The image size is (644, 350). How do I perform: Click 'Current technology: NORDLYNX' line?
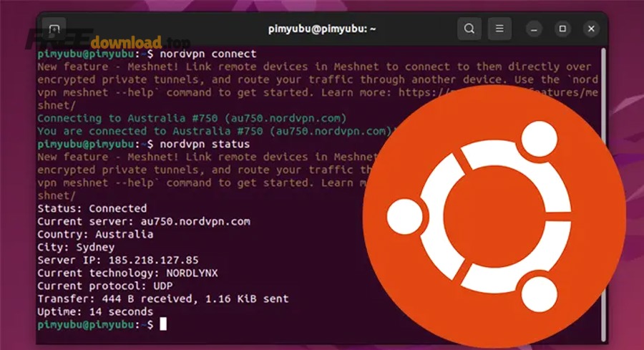[128, 273]
